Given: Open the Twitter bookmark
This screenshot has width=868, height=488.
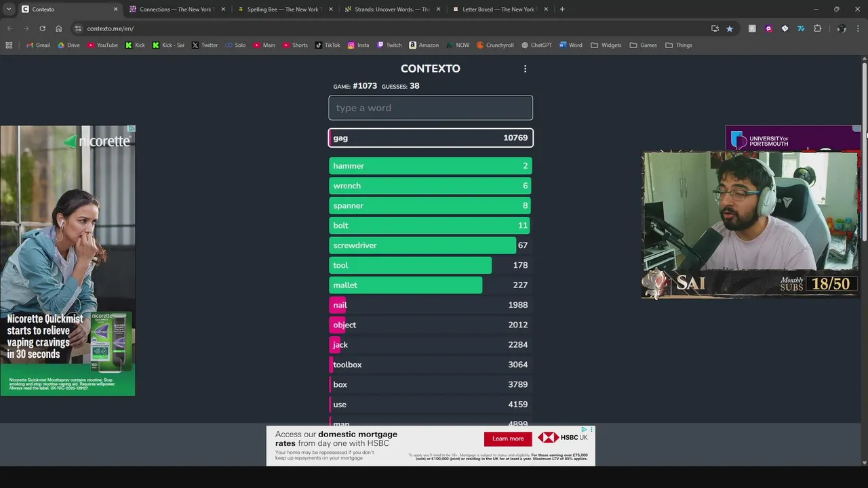Looking at the screenshot, I should pyautogui.click(x=205, y=45).
